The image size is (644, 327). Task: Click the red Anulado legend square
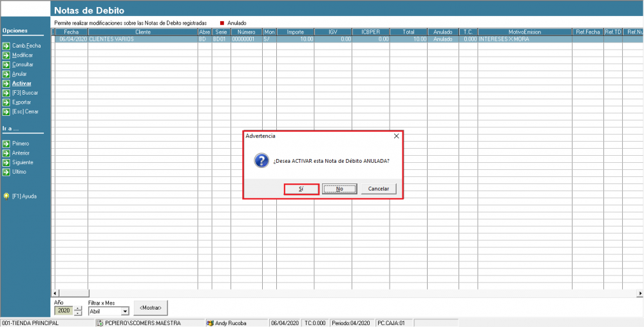(x=222, y=23)
